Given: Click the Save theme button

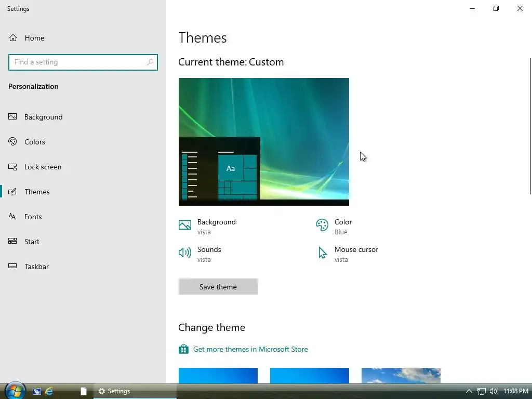Looking at the screenshot, I should 218,287.
